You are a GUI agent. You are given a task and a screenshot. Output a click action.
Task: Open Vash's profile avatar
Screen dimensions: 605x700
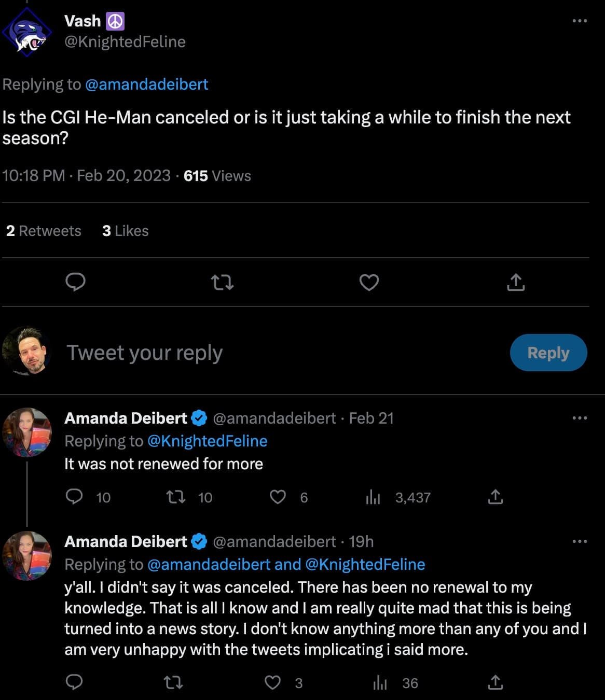[27, 32]
